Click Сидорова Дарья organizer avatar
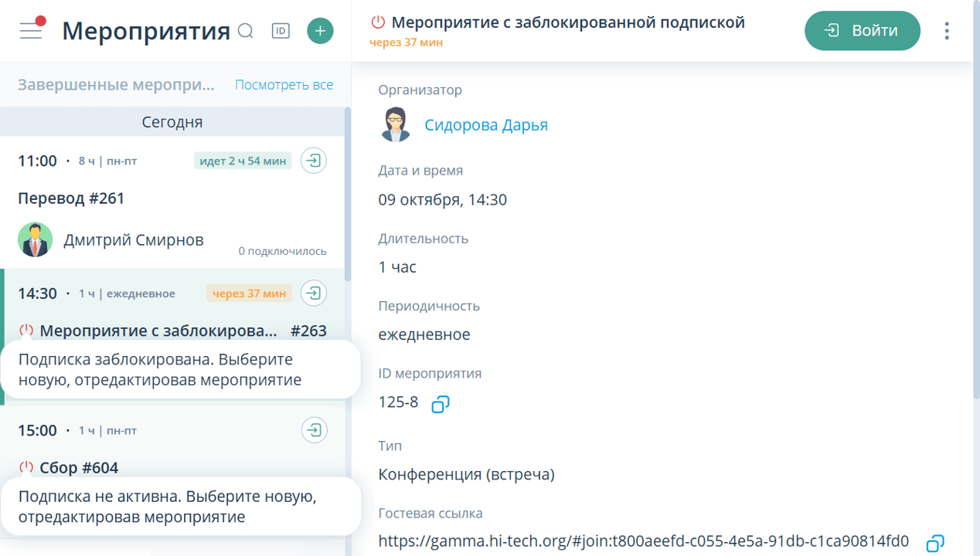The width and height of the screenshot is (980, 556). (396, 123)
